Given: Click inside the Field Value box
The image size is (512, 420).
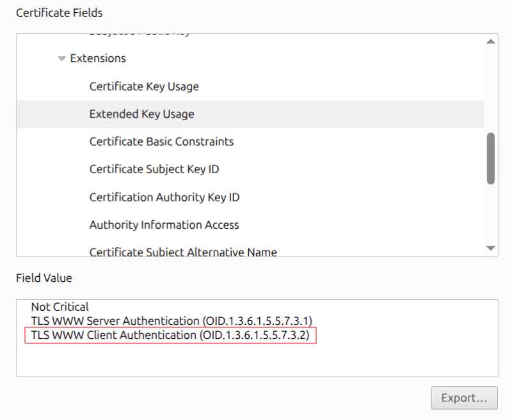Looking at the screenshot, I should point(256,358).
